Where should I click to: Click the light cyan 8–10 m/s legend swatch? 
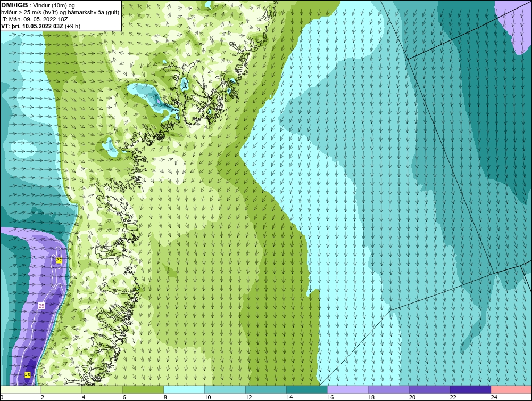coord(184,389)
